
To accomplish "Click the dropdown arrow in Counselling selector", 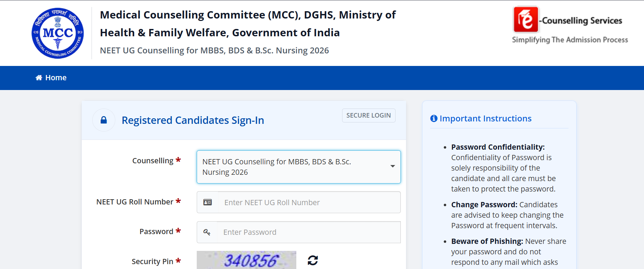I will (x=393, y=166).
